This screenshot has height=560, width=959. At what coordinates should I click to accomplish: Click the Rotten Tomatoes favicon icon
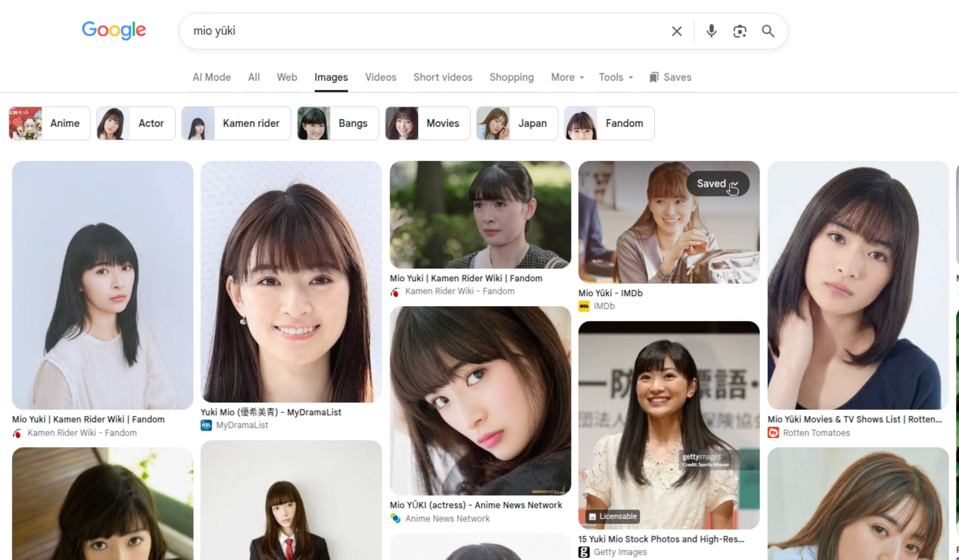(x=773, y=433)
